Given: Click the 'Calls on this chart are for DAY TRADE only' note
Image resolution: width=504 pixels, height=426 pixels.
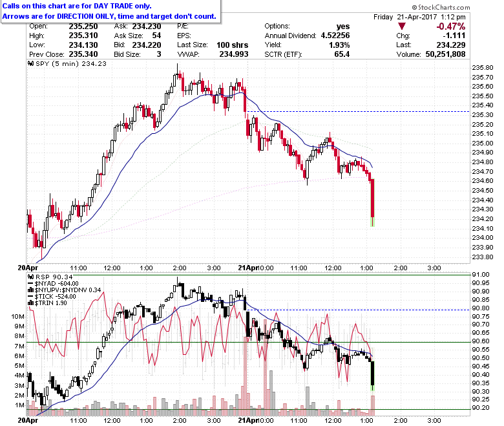Looking at the screenshot, I should [77, 6].
